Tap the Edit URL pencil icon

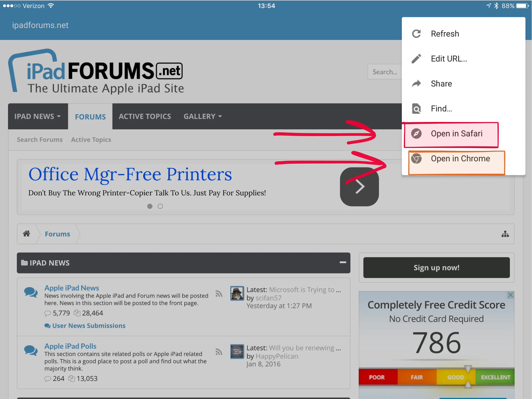pyautogui.click(x=416, y=59)
